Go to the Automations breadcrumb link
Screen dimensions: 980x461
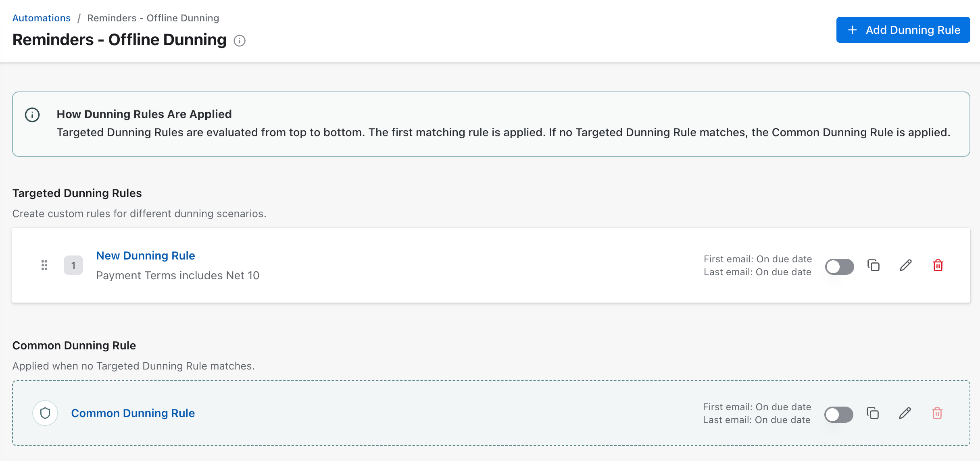[x=42, y=18]
